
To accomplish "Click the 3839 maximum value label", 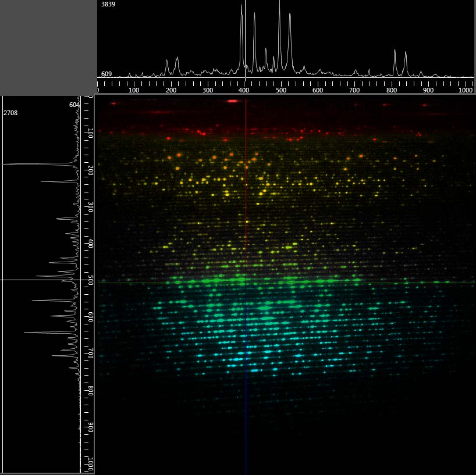I will pyautogui.click(x=108, y=4).
